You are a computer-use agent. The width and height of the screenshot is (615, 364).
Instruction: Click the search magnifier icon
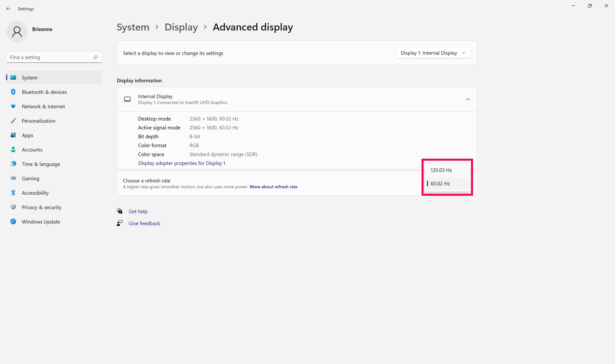pos(95,57)
